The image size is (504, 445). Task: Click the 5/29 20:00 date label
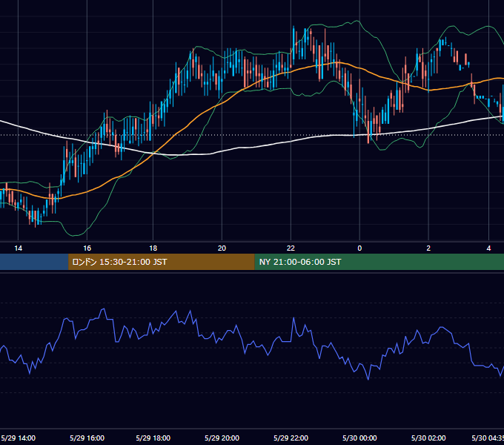222,438
